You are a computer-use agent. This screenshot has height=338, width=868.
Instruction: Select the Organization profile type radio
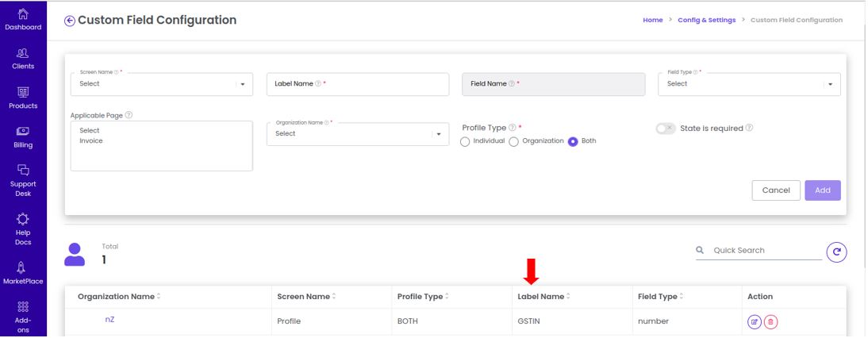tap(513, 141)
